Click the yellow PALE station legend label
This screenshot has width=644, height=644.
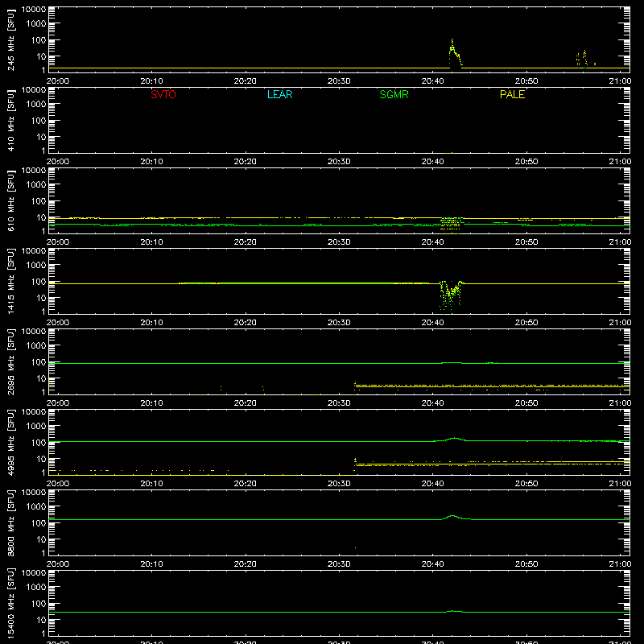tap(512, 94)
